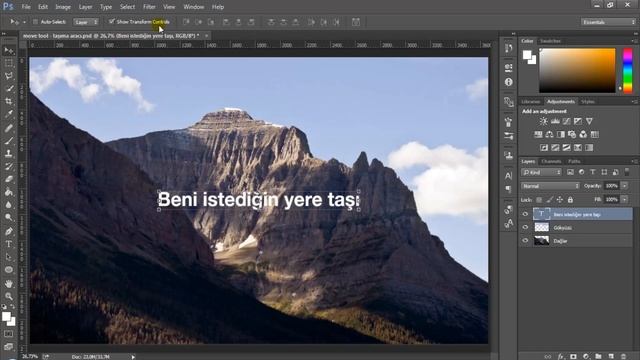Screen dimensions: 640x360
Task: Hide the text layer with eye icon
Action: click(x=525, y=214)
